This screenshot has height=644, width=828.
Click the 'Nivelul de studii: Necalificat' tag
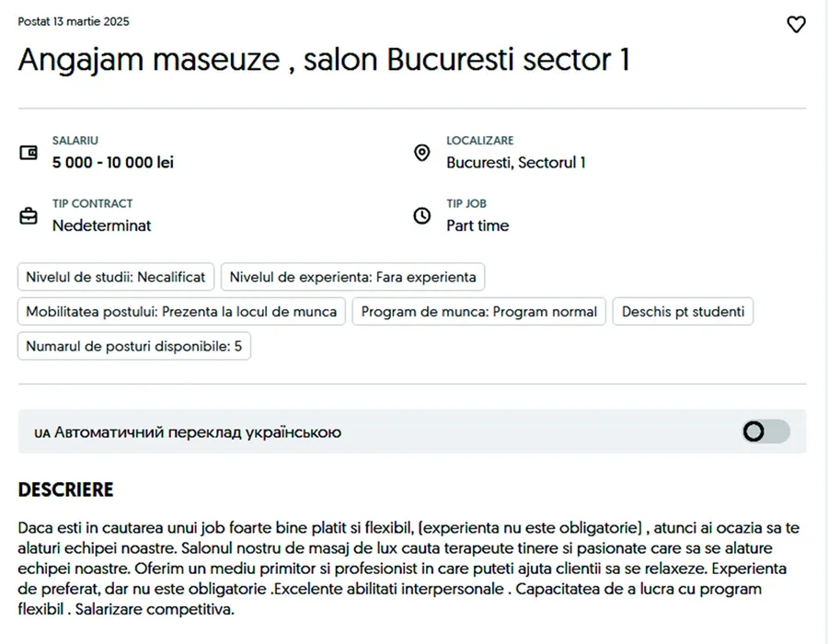116,277
